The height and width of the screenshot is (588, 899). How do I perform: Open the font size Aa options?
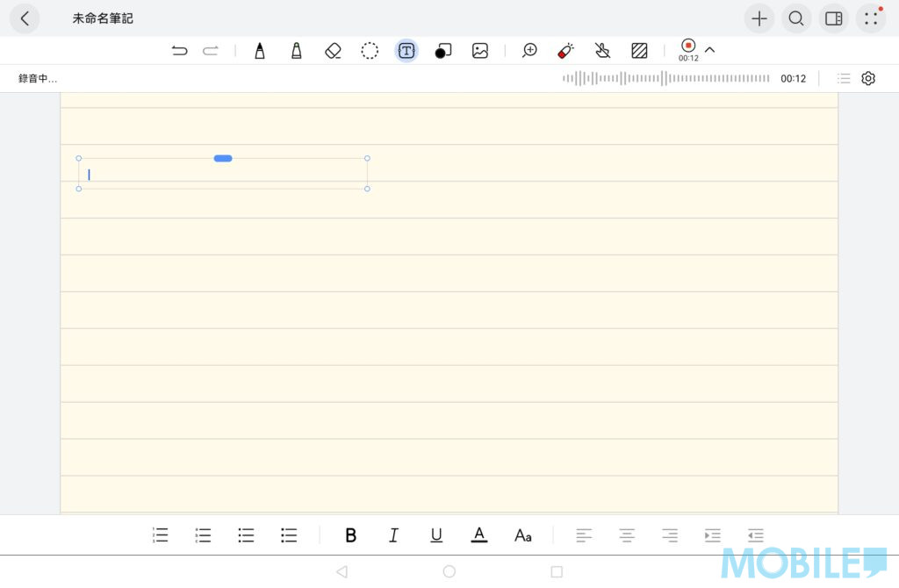(x=523, y=535)
